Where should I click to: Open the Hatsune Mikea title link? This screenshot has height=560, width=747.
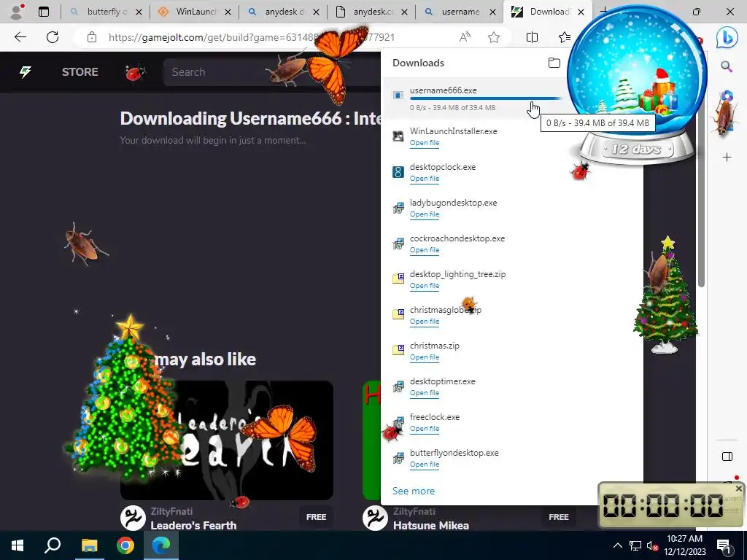click(x=431, y=525)
